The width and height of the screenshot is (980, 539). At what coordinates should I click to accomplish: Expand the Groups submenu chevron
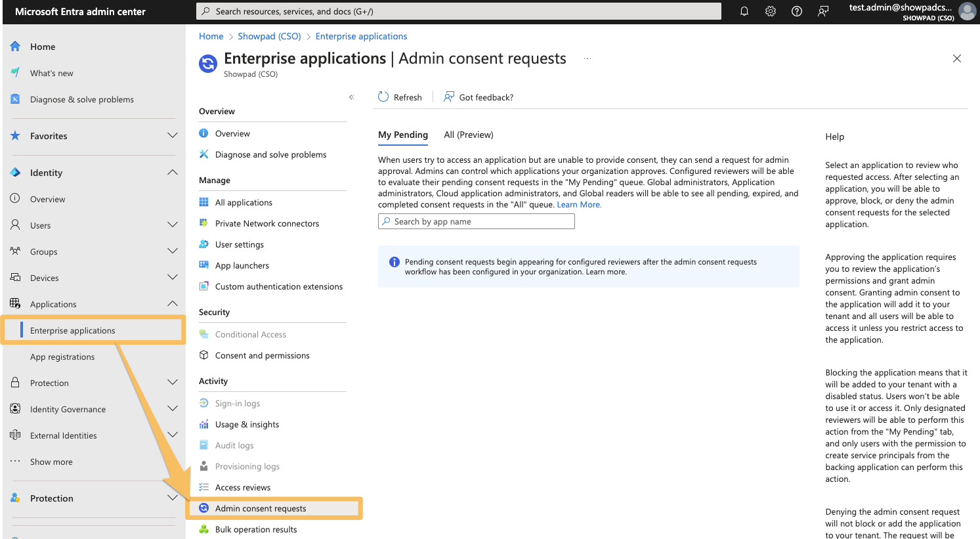pos(173,251)
